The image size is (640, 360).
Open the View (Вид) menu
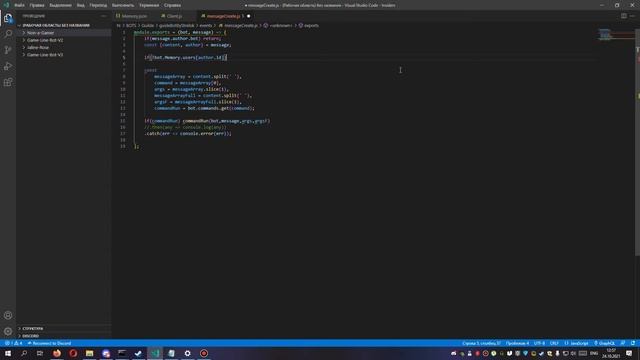(x=81, y=5)
